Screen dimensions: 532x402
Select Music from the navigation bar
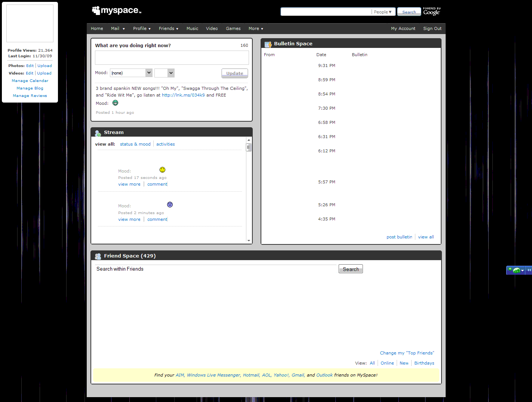[192, 28]
